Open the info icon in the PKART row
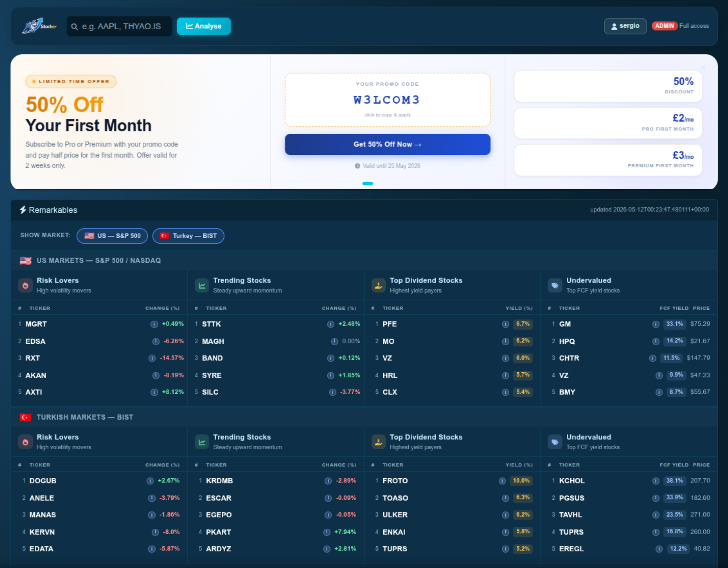This screenshot has height=568, width=728. coord(327,532)
